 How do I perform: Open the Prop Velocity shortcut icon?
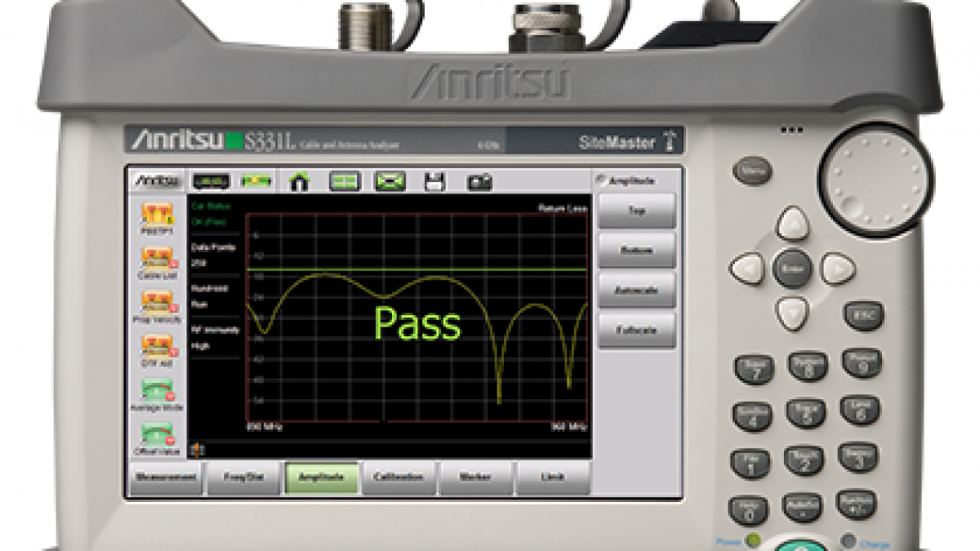(x=156, y=304)
